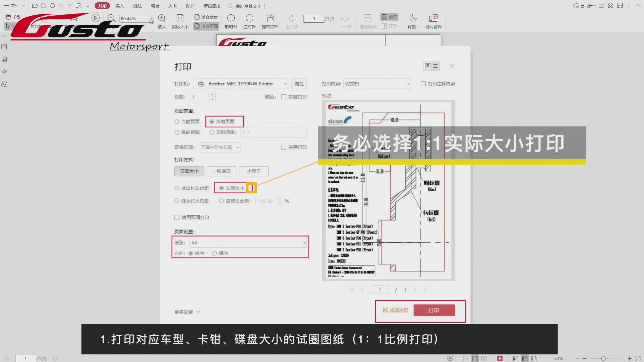
Task: Open the 文件 menu dropdown
Action: pyautogui.click(x=15, y=6)
